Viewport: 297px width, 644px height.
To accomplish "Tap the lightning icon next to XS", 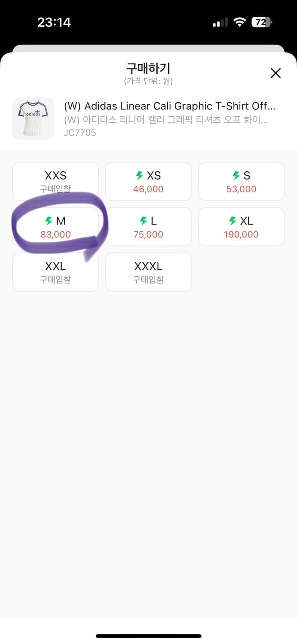I will click(139, 175).
